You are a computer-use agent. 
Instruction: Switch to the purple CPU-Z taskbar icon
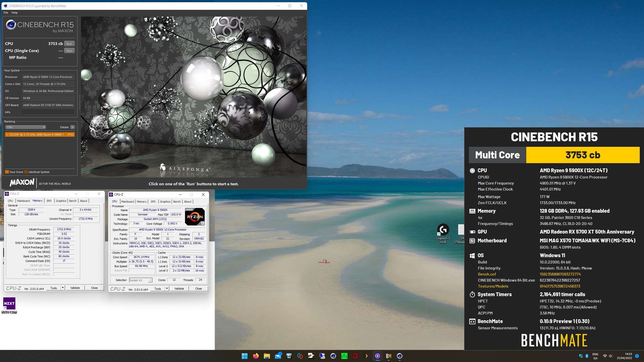[378, 356]
